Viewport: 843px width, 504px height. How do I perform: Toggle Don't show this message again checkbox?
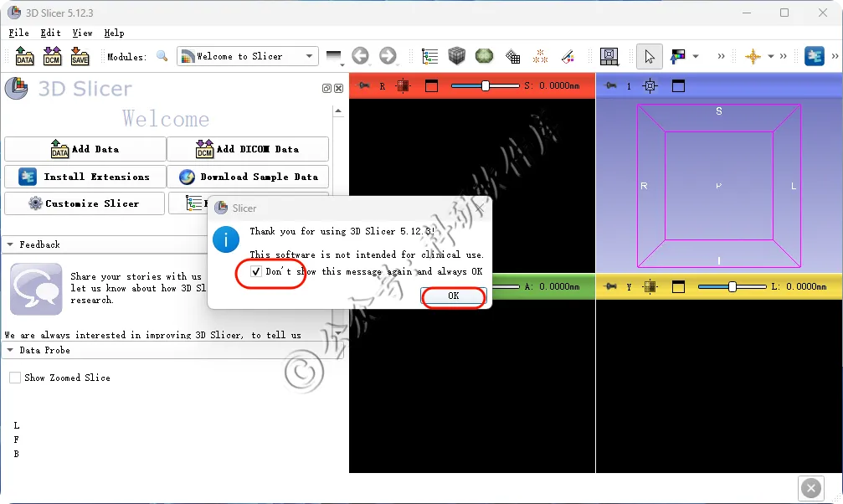(256, 271)
